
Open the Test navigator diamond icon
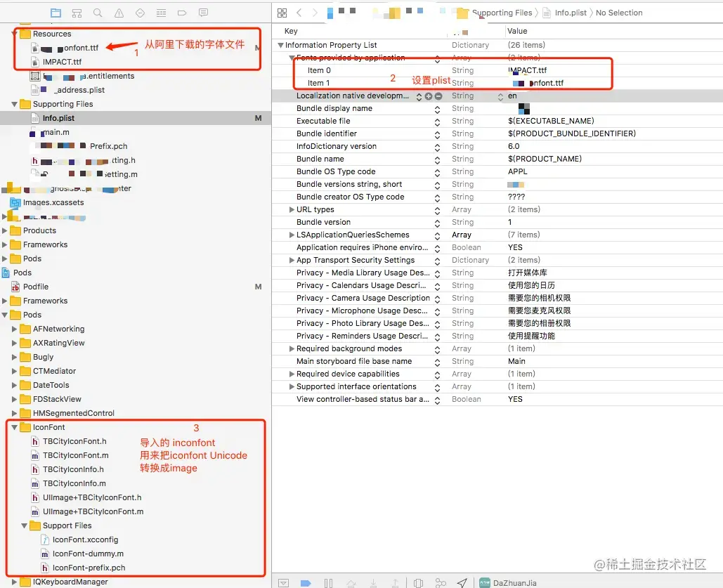(141, 13)
